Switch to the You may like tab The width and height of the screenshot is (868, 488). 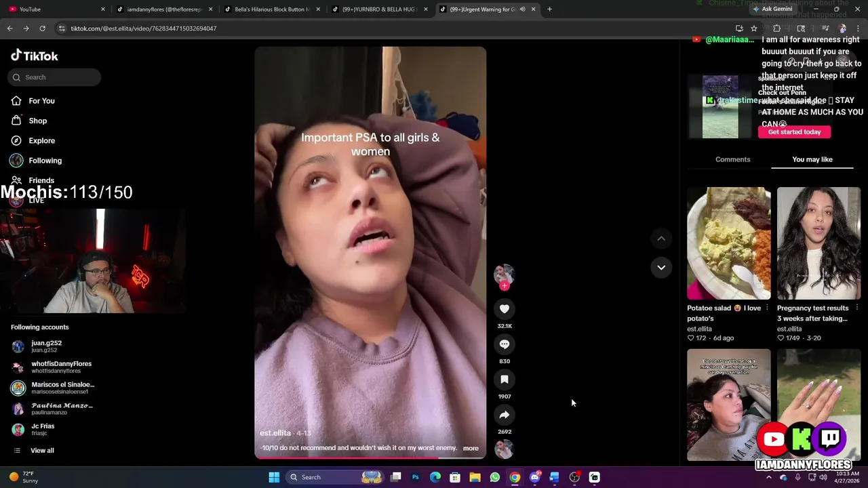click(x=812, y=159)
